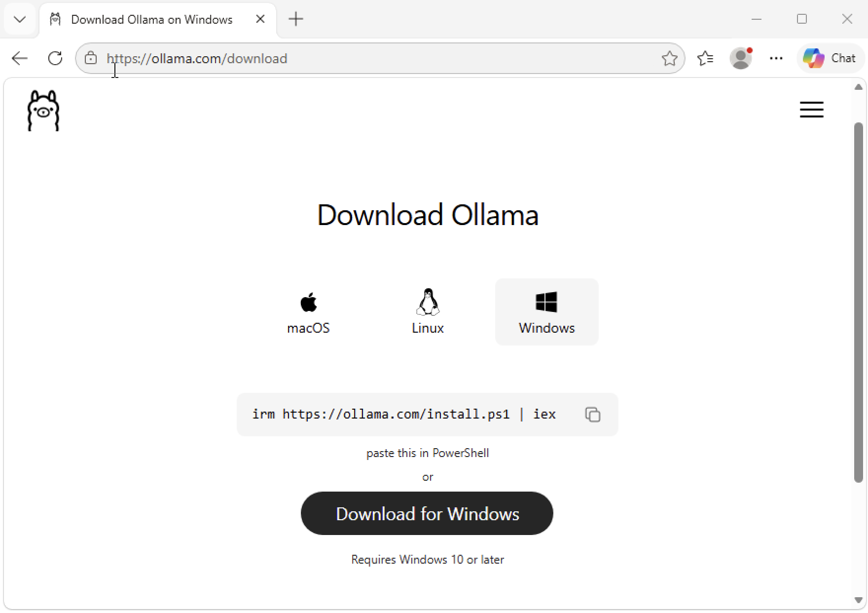The image size is (868, 613).
Task: Go back to the previous page
Action: [20, 58]
